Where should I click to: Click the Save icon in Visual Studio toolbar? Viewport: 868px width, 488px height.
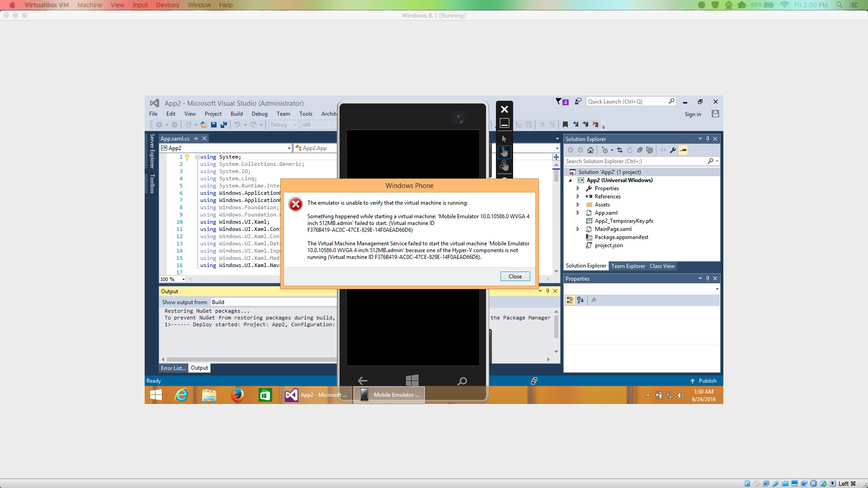(214, 125)
